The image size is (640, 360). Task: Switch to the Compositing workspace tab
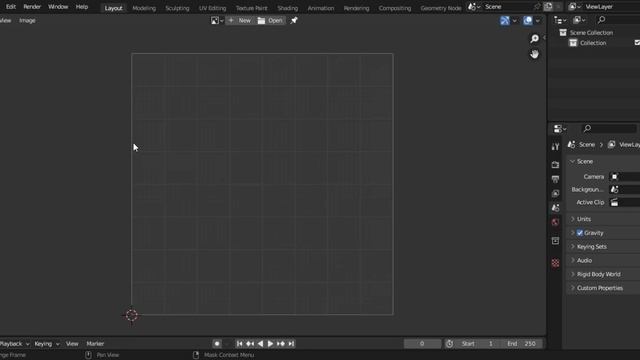click(395, 8)
